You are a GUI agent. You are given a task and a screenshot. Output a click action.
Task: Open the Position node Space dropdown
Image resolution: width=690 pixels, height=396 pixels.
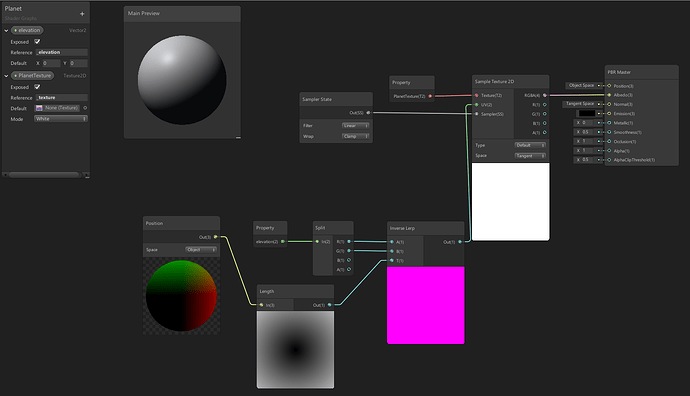(201, 249)
